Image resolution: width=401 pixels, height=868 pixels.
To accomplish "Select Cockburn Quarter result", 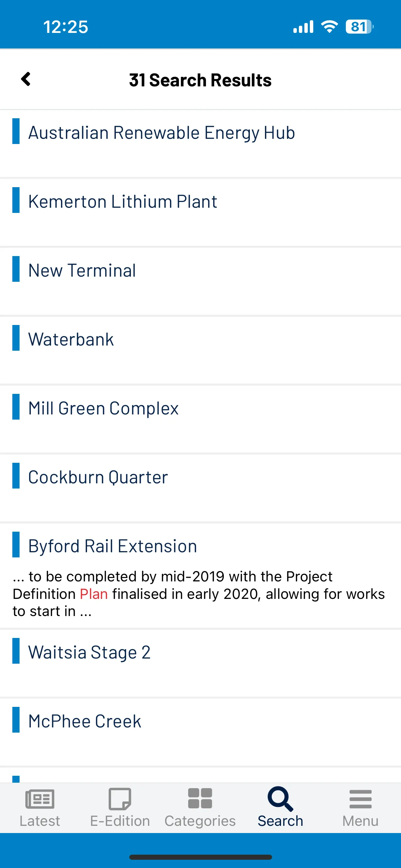I will pyautogui.click(x=200, y=488).
